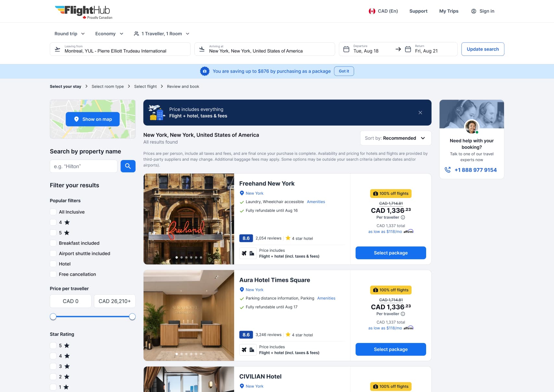The width and height of the screenshot is (554, 392).
Task: Click the maximum price slider handle
Action: [132, 317]
